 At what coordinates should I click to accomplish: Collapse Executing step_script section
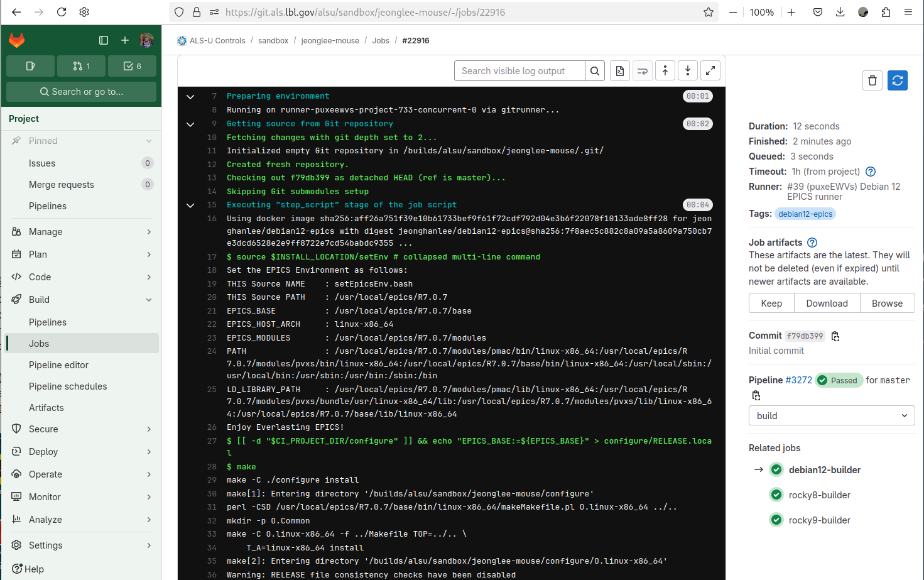click(190, 205)
